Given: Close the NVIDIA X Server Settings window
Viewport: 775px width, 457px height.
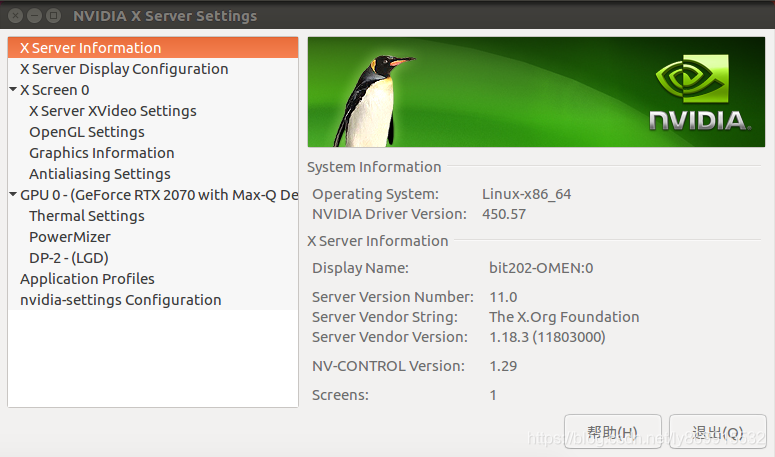Looking at the screenshot, I should coord(16,16).
